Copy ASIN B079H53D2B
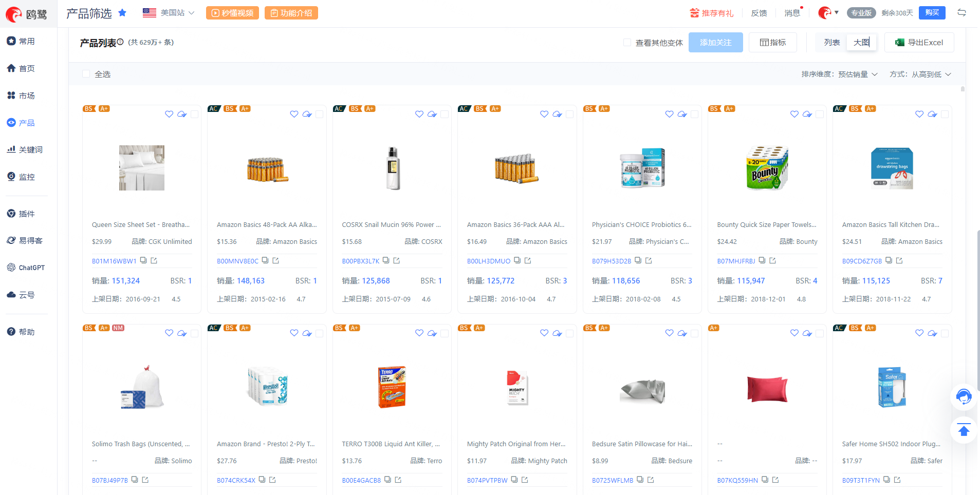The height and width of the screenshot is (495, 980). click(638, 260)
